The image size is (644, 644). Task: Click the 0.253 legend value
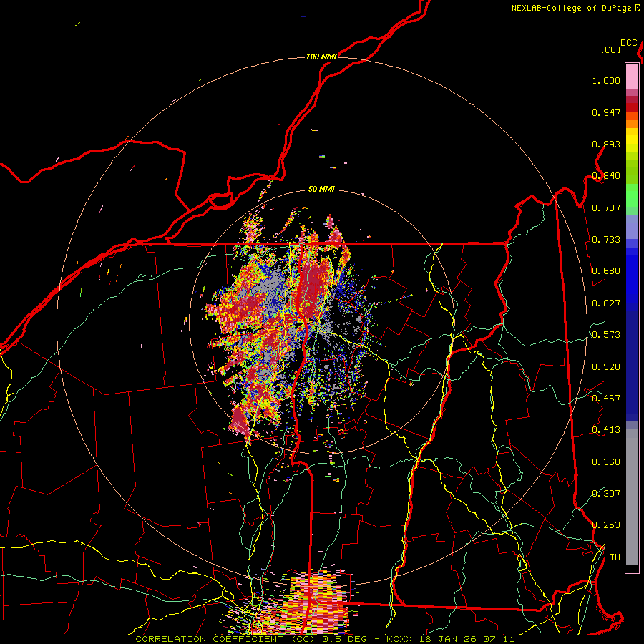[x=606, y=525]
